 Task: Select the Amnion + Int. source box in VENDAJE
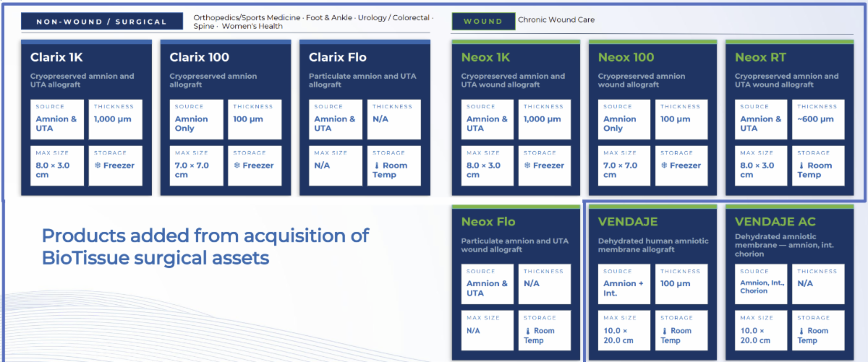[623, 284]
